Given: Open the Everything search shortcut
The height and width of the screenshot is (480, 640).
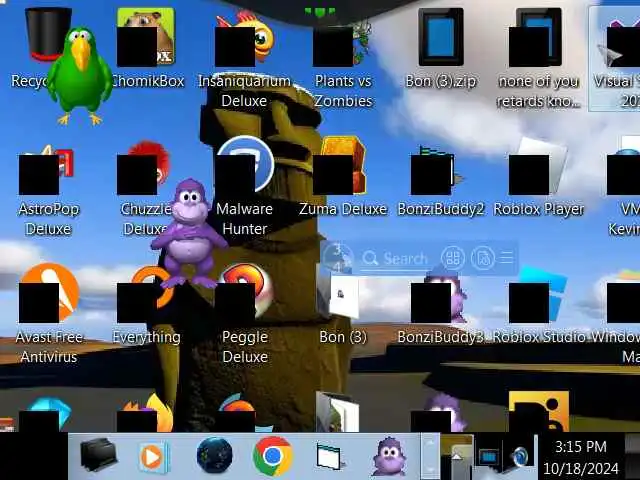Looking at the screenshot, I should (x=146, y=294).
